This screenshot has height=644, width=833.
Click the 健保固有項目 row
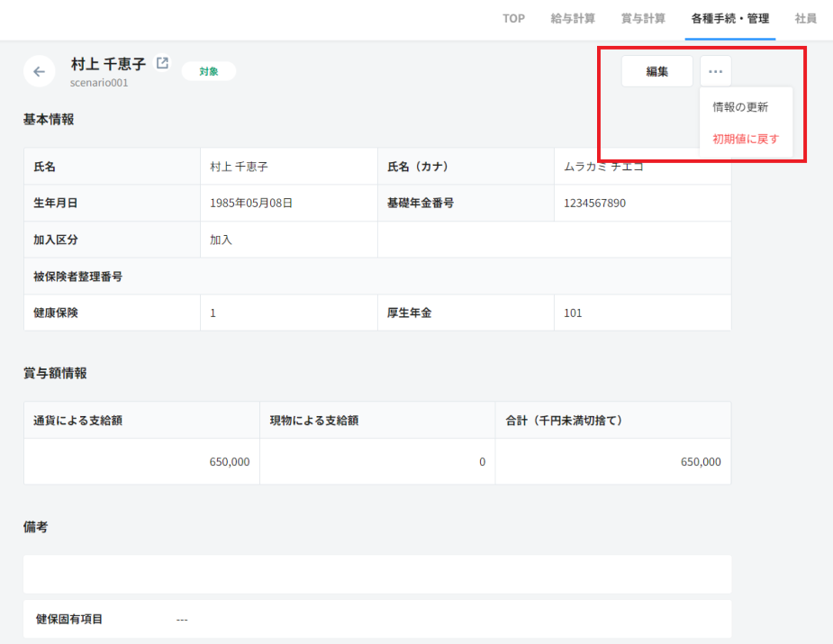click(377, 620)
